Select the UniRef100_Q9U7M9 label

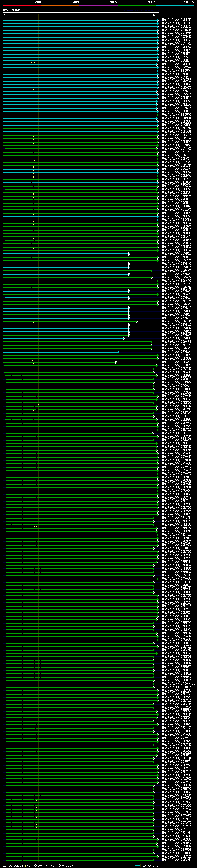click(x=177, y=369)
